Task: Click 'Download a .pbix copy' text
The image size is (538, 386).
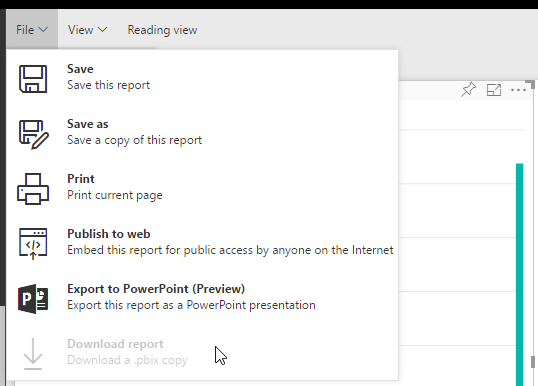Action: click(x=127, y=360)
